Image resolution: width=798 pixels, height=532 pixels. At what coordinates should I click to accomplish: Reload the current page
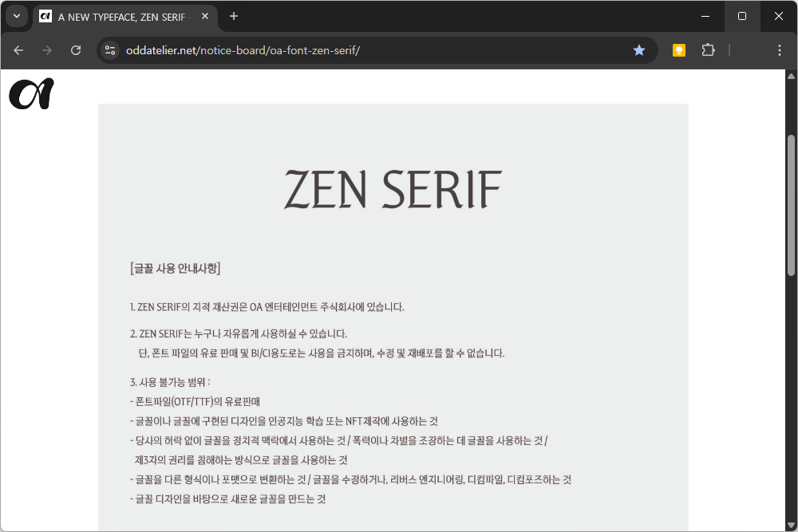[x=76, y=50]
